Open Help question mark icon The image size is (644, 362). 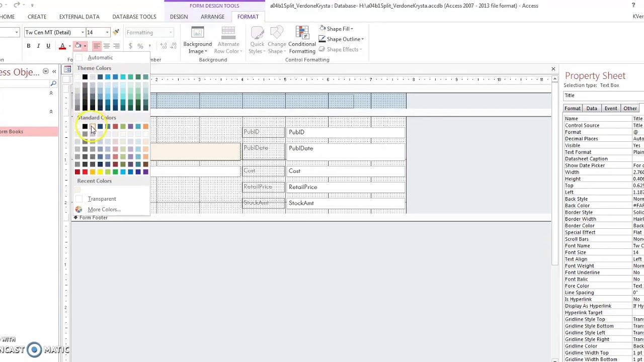pos(633,6)
